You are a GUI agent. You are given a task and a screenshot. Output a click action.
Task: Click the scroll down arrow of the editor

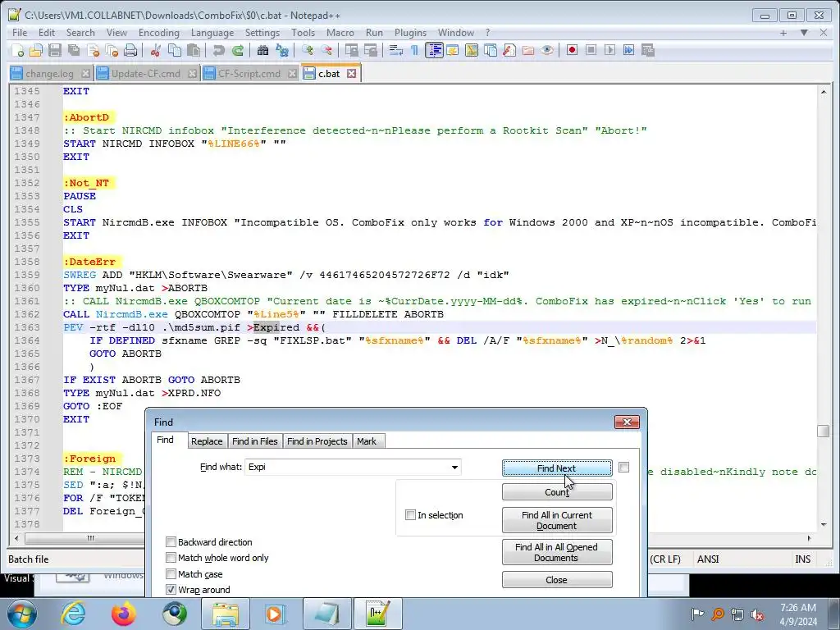(823, 524)
